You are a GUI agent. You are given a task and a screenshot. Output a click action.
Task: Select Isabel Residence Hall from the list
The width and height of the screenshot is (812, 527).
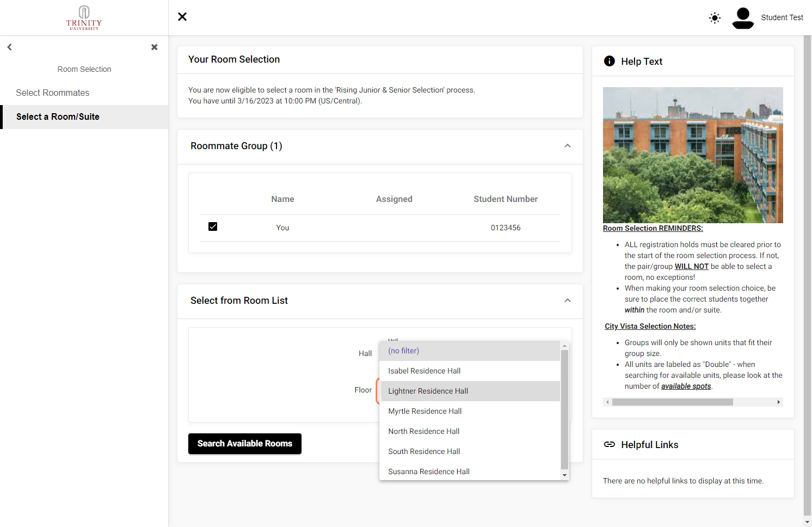pyautogui.click(x=470, y=371)
